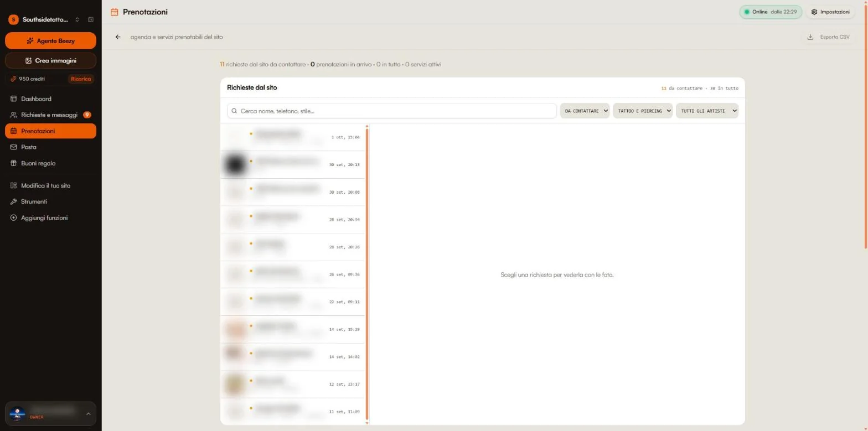Select the request dated 11 set, 11:09
868x431 pixels.
(x=292, y=412)
